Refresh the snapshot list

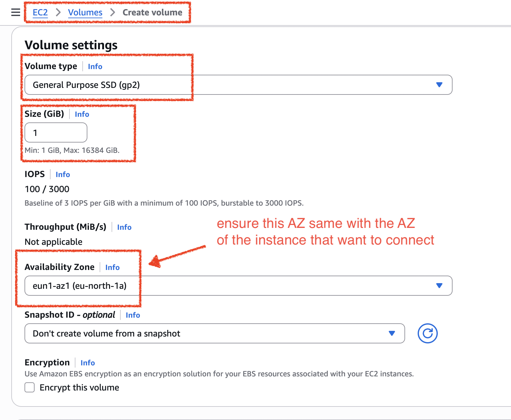coord(427,333)
